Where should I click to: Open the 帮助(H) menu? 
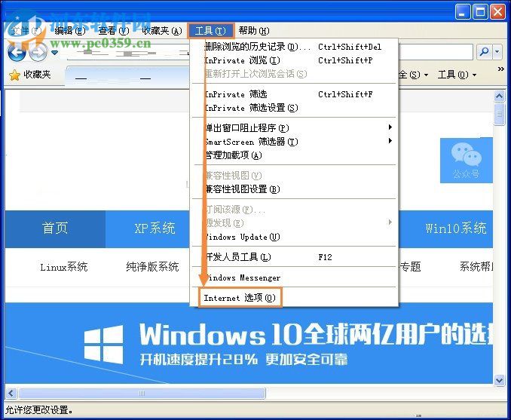point(254,31)
